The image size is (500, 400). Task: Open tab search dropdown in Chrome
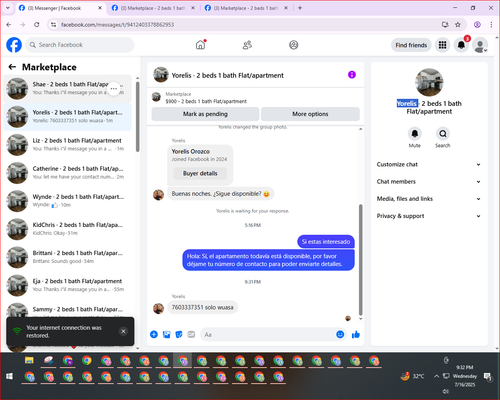[x=8, y=8]
